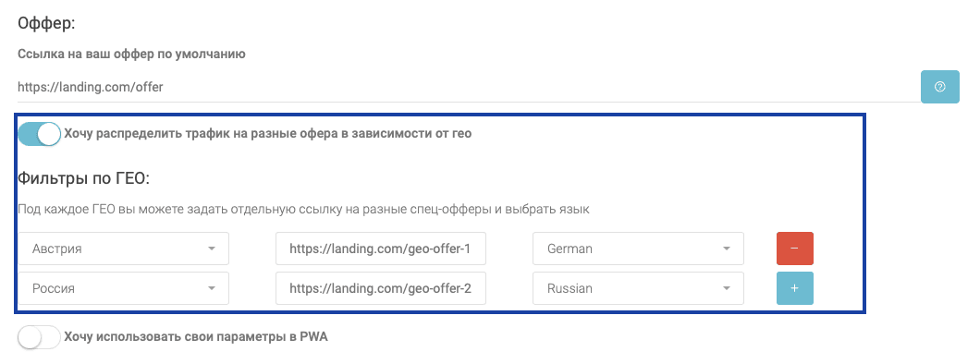Click the arrow icon in the German language selector
The image size is (980, 364).
(x=727, y=249)
